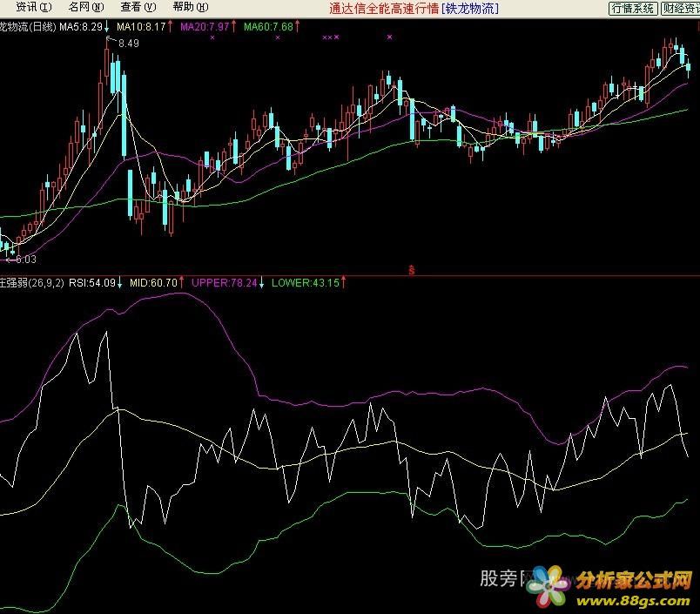Screen dimensions: 700x614
Task: Open the 资讯(I) menu
Action: [x=34, y=7]
